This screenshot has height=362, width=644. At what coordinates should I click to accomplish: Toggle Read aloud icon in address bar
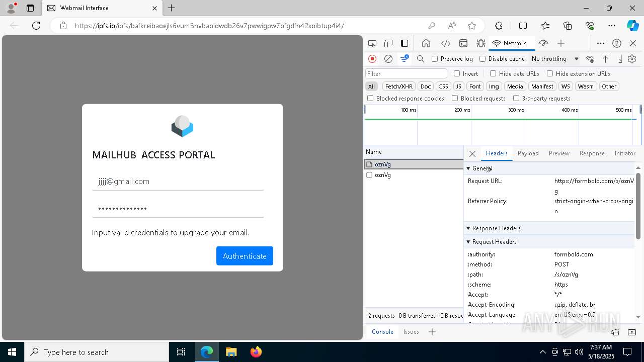point(452,26)
